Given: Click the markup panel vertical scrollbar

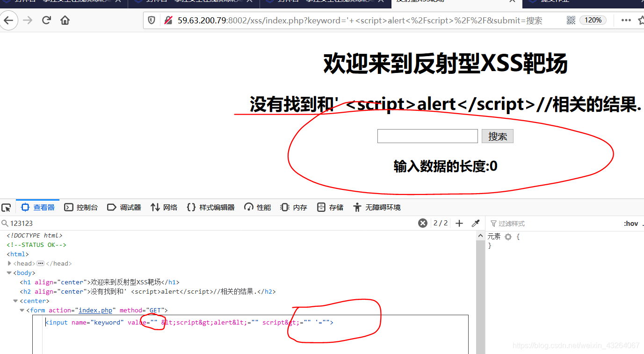Looking at the screenshot, I should tap(480, 297).
